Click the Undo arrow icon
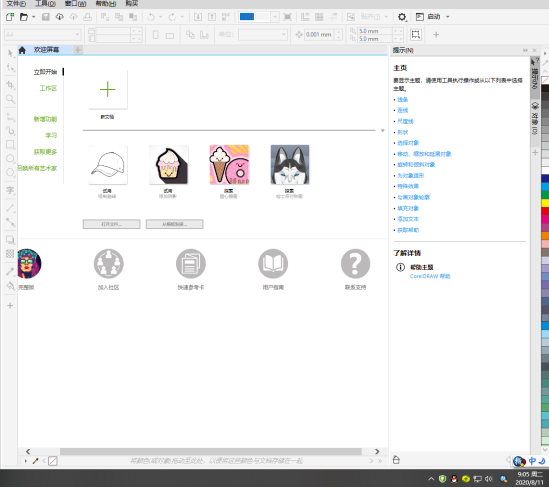The width and height of the screenshot is (549, 488). pos(151,17)
